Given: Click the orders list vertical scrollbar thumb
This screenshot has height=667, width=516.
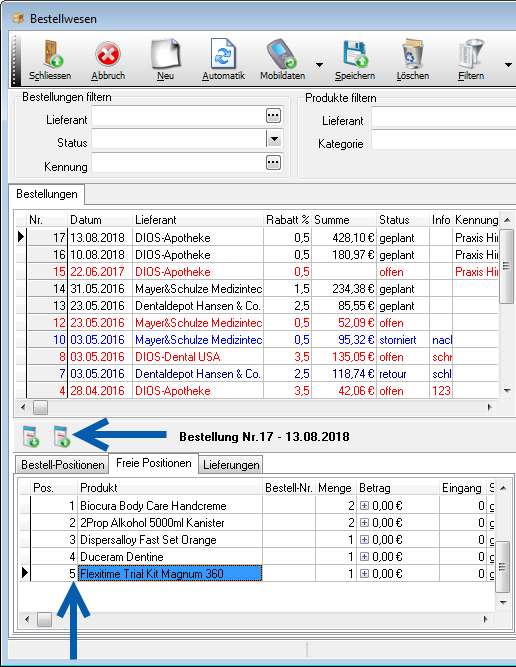Looking at the screenshot, I should [507, 266].
